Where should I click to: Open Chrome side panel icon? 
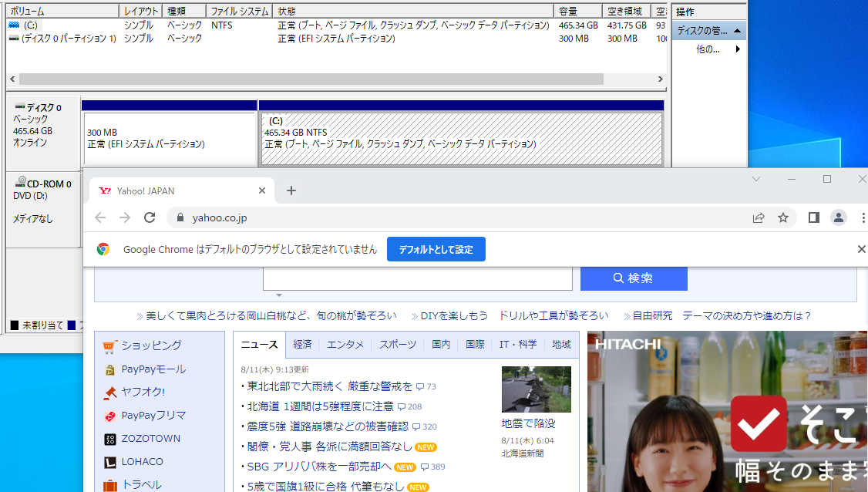pyautogui.click(x=814, y=217)
